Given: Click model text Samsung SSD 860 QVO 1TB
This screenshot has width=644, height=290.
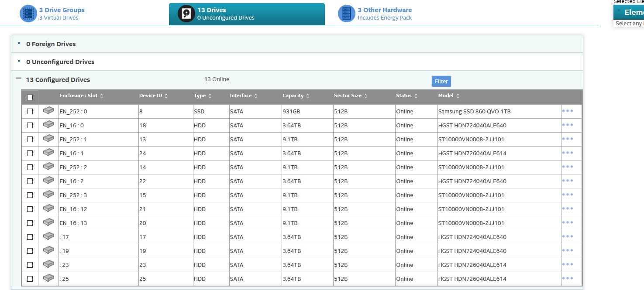Looking at the screenshot, I should click(x=474, y=111).
